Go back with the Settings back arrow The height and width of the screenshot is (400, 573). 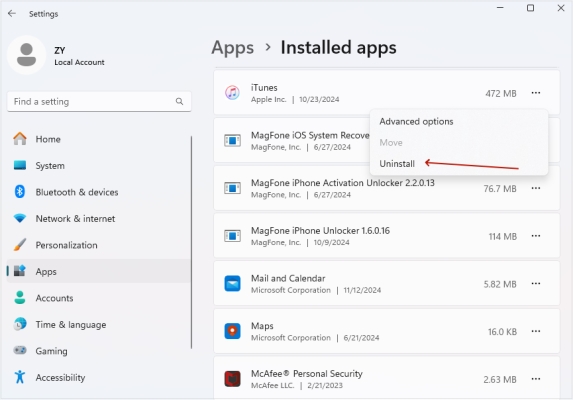click(12, 14)
